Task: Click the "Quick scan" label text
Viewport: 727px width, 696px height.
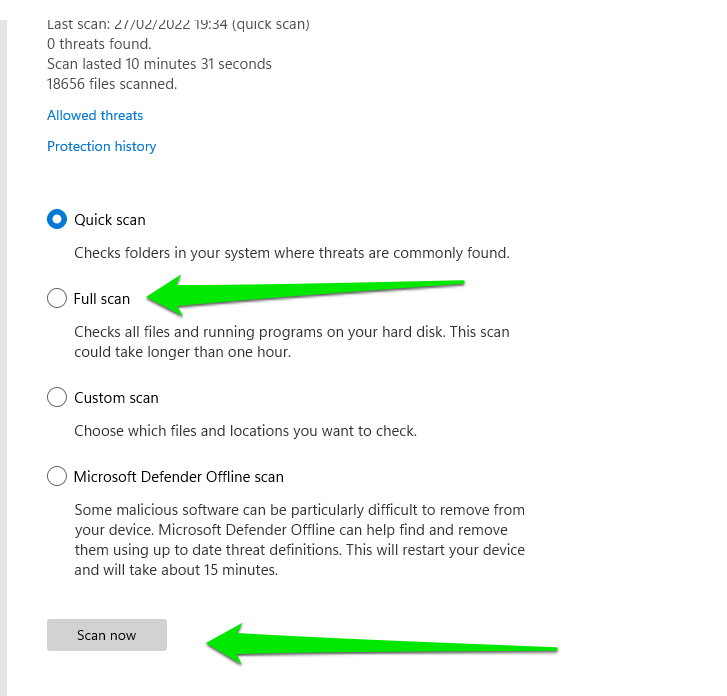Action: pyautogui.click(x=110, y=219)
